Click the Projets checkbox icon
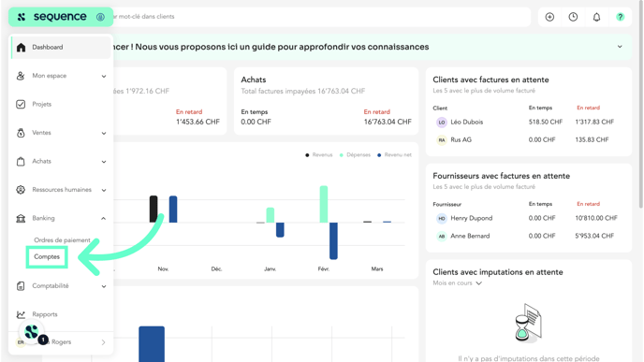 pyautogui.click(x=21, y=104)
